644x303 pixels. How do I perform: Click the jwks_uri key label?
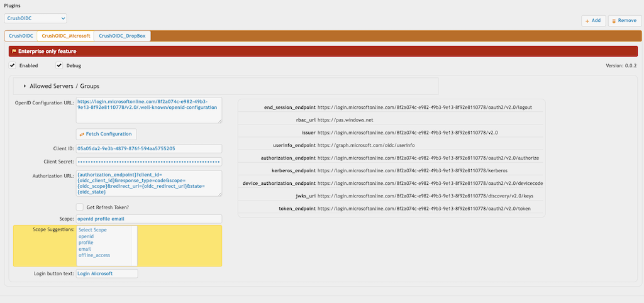coord(304,196)
